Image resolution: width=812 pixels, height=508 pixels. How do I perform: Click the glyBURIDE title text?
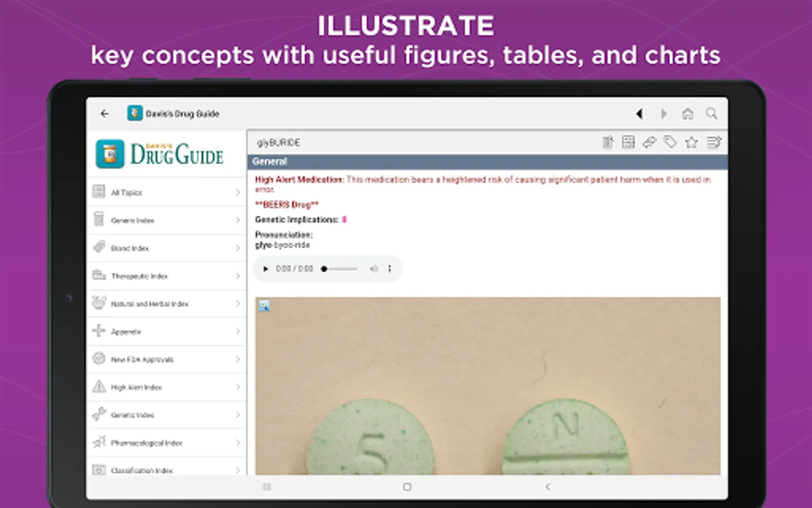279,143
